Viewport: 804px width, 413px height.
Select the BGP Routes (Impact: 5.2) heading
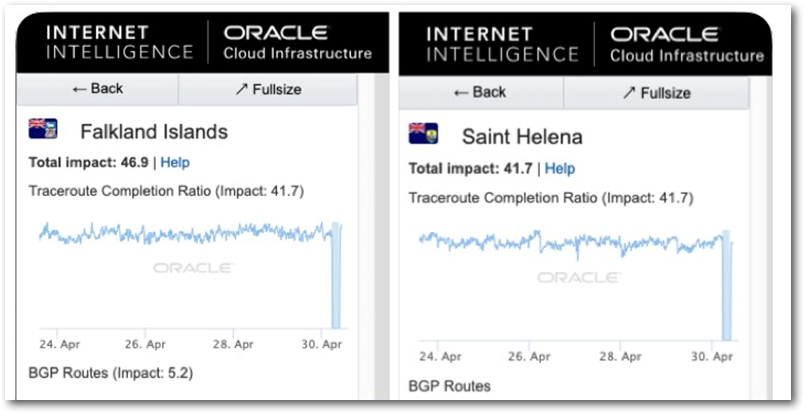[111, 373]
